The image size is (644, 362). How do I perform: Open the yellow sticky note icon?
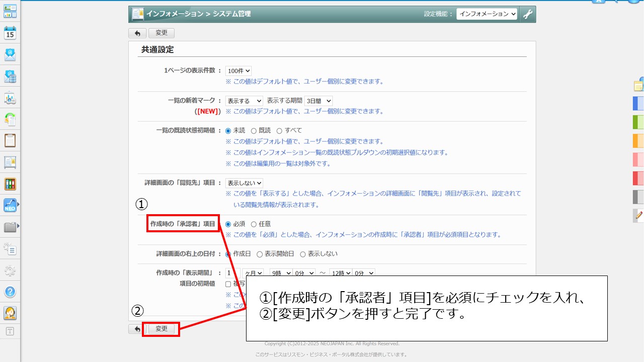pyautogui.click(x=638, y=85)
